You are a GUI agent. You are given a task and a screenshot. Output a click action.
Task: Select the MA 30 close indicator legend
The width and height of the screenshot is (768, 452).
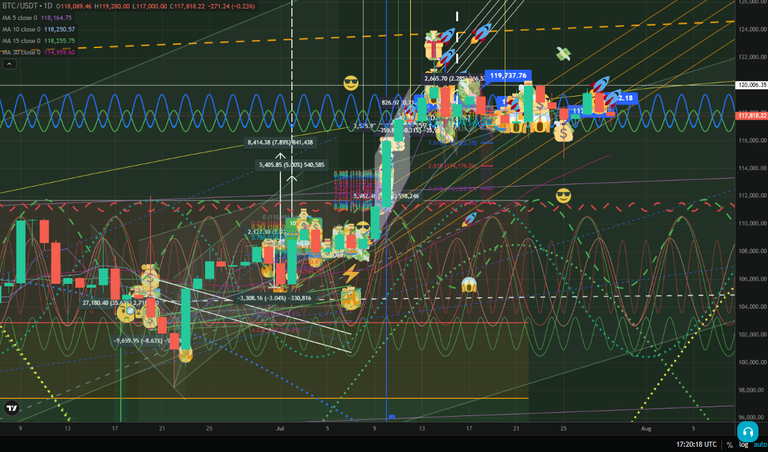[x=38, y=52]
